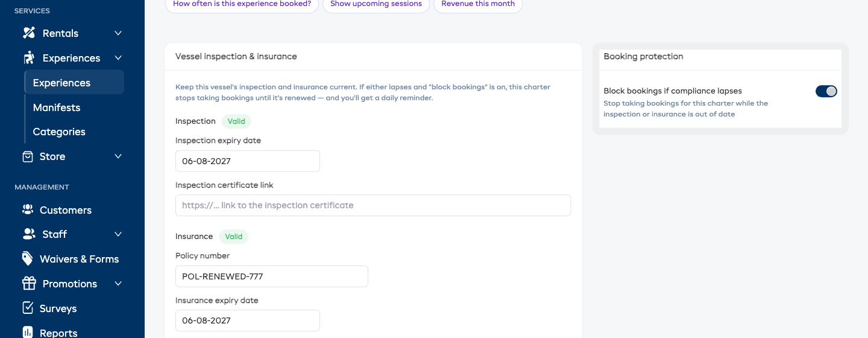Expand the Rentals menu chevron

pyautogui.click(x=118, y=33)
